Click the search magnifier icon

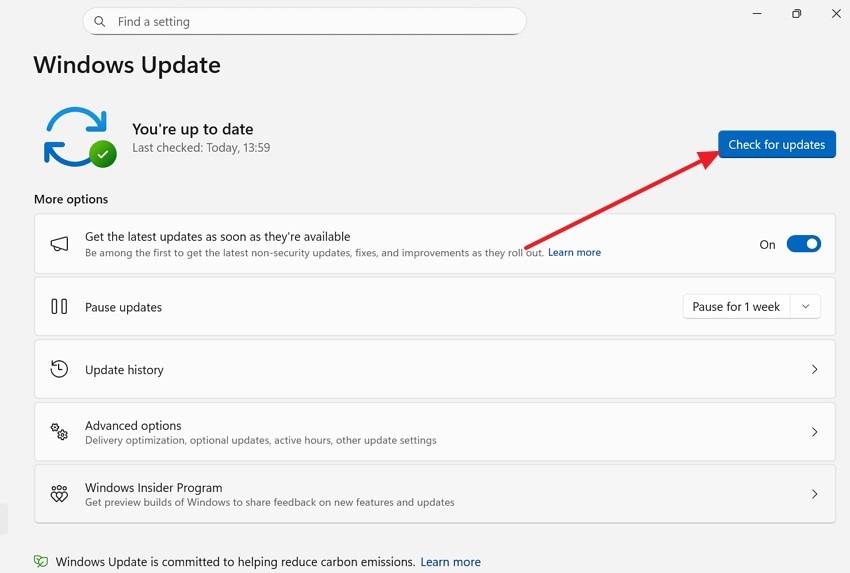coord(100,22)
